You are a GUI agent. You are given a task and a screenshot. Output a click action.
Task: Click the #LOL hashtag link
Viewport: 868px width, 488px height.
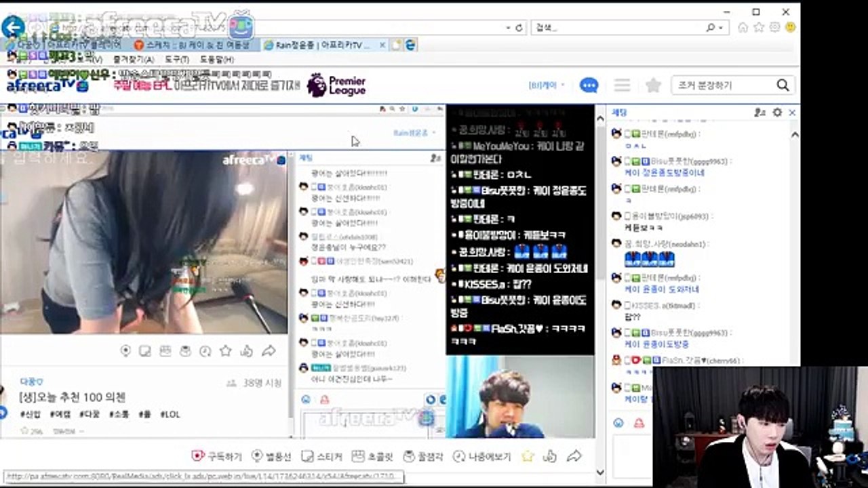click(170, 414)
